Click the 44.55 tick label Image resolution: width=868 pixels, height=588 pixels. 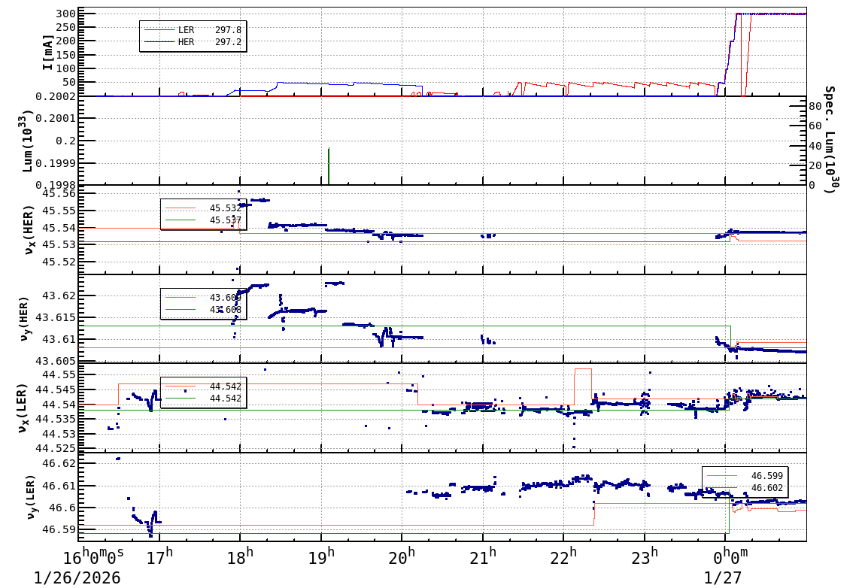click(x=59, y=374)
